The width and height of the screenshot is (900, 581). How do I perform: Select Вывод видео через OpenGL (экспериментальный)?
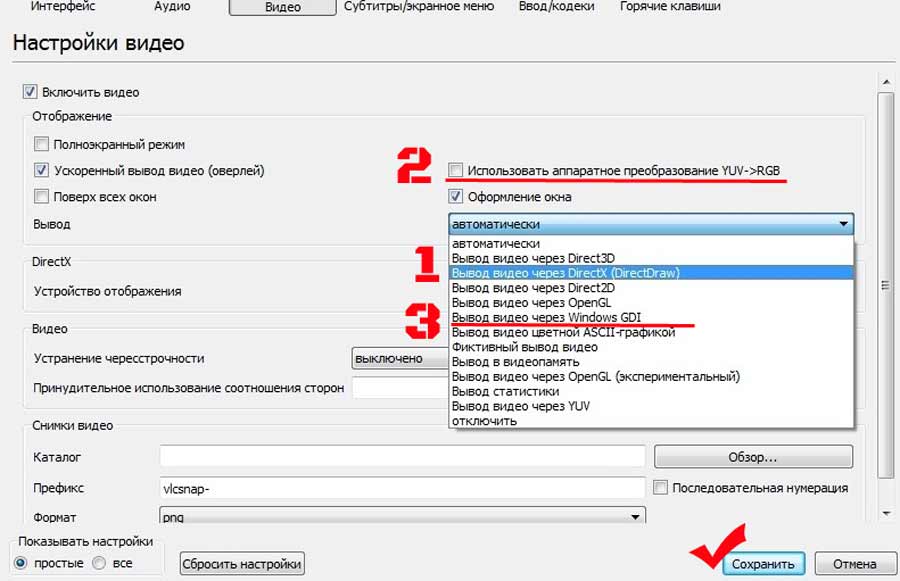651,377
